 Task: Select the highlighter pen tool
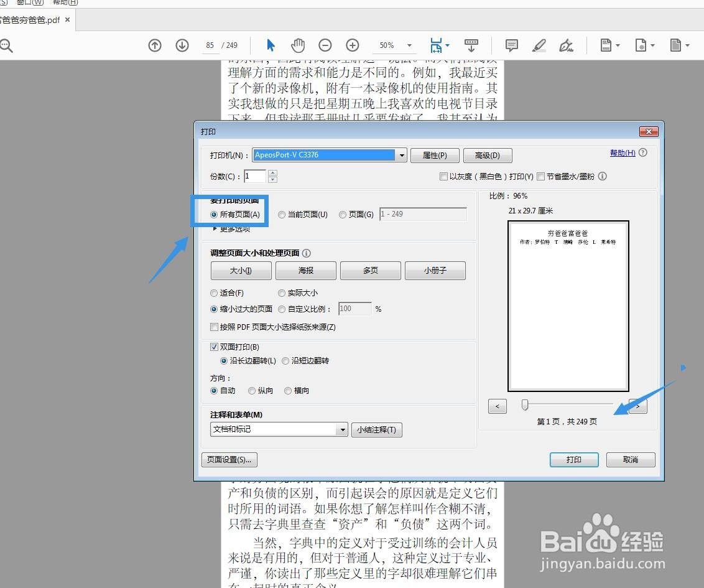539,45
